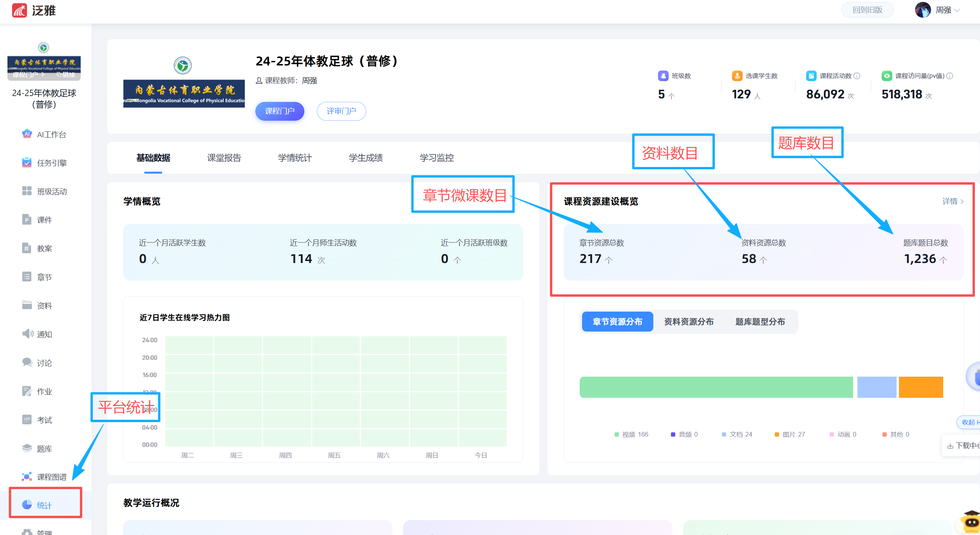
Task: Click the 任务引擎 sidebar icon
Action: pos(27,163)
